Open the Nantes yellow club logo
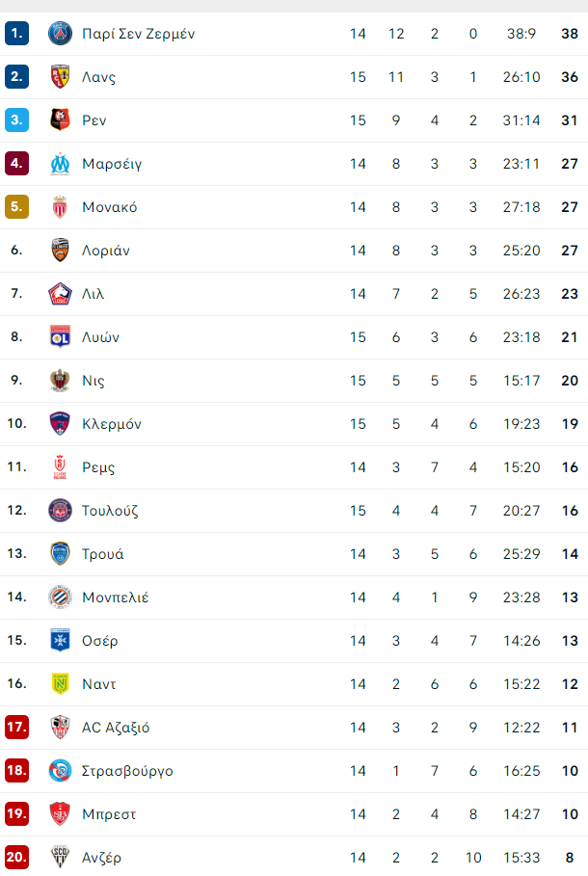This screenshot has height=876, width=588. tap(60, 684)
